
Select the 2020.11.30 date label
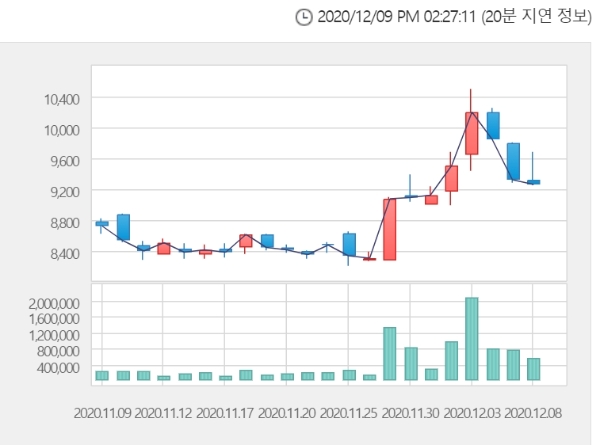(410, 412)
